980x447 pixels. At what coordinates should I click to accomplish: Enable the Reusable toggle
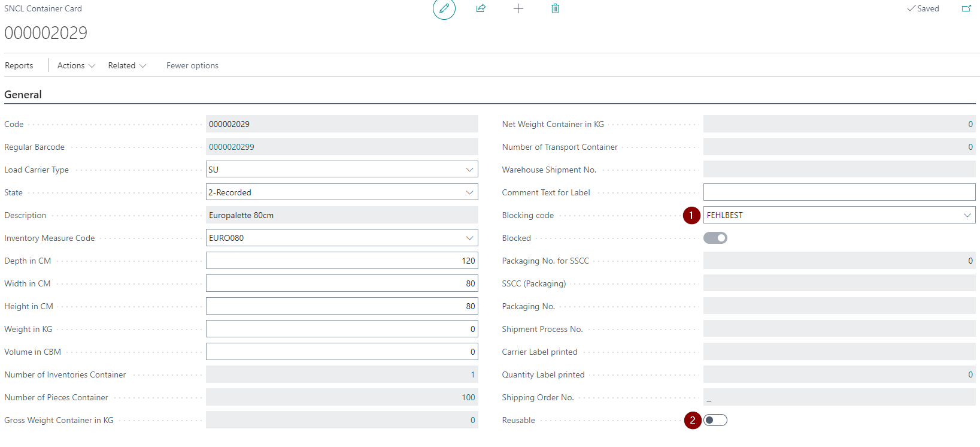(x=715, y=420)
